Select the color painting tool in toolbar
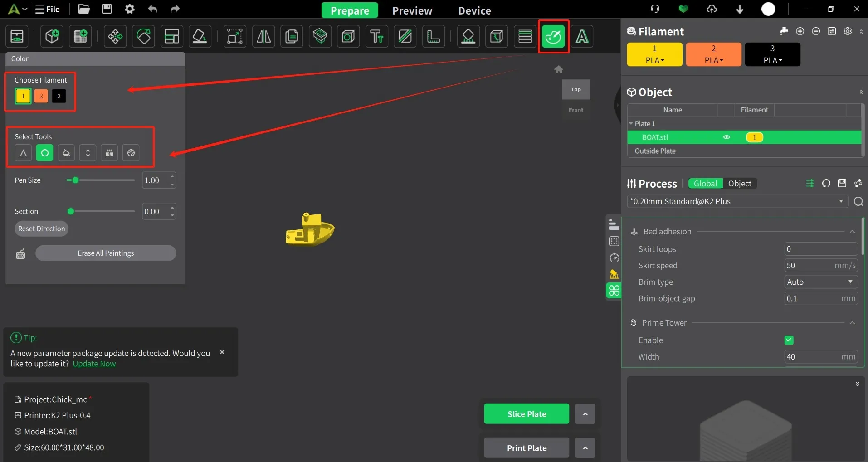 pyautogui.click(x=553, y=37)
